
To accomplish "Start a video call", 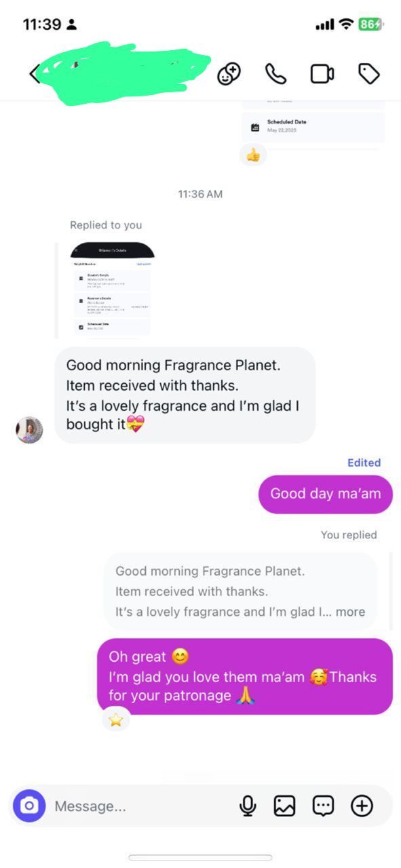I will (322, 74).
